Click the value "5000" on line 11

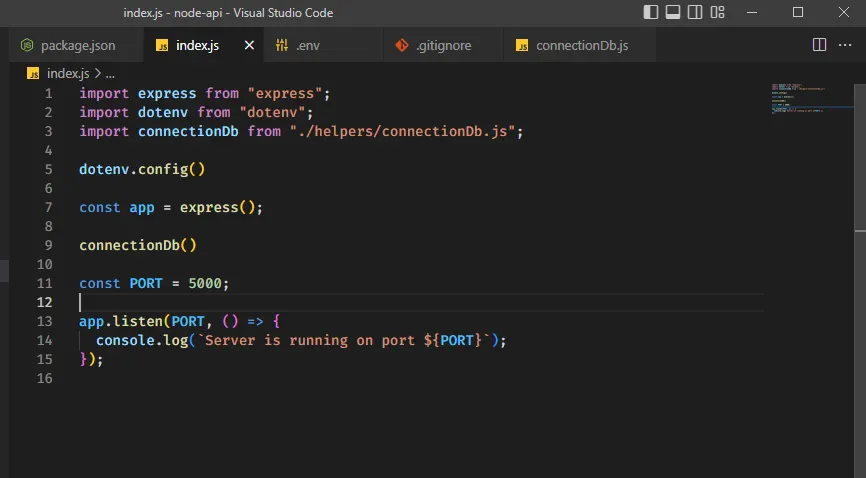[205, 283]
